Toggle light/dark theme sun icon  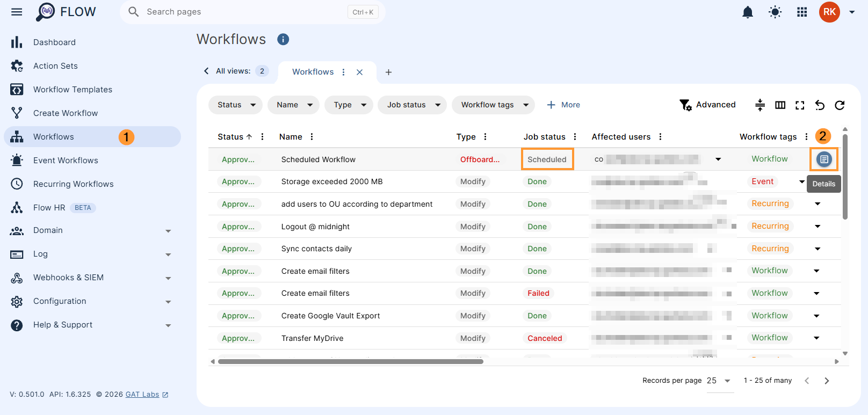(x=775, y=12)
